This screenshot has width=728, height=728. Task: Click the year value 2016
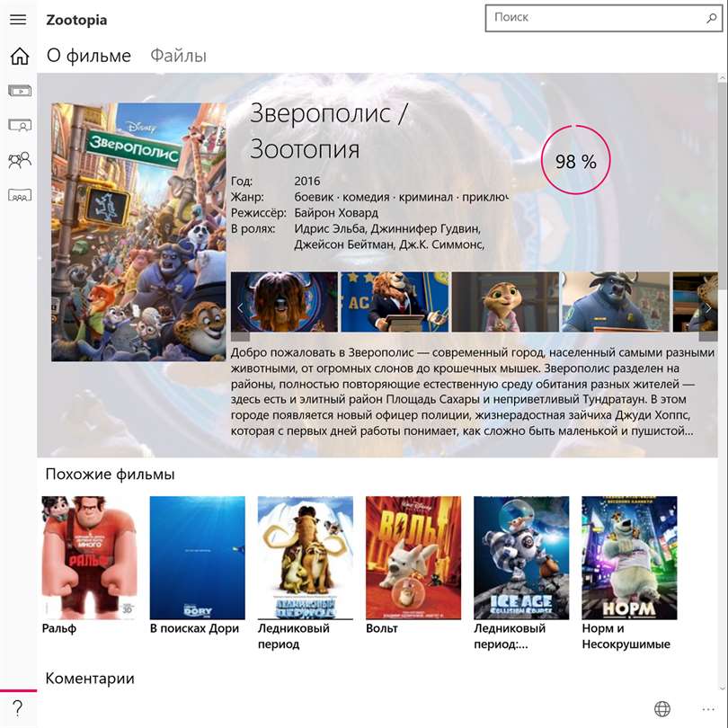coord(306,181)
